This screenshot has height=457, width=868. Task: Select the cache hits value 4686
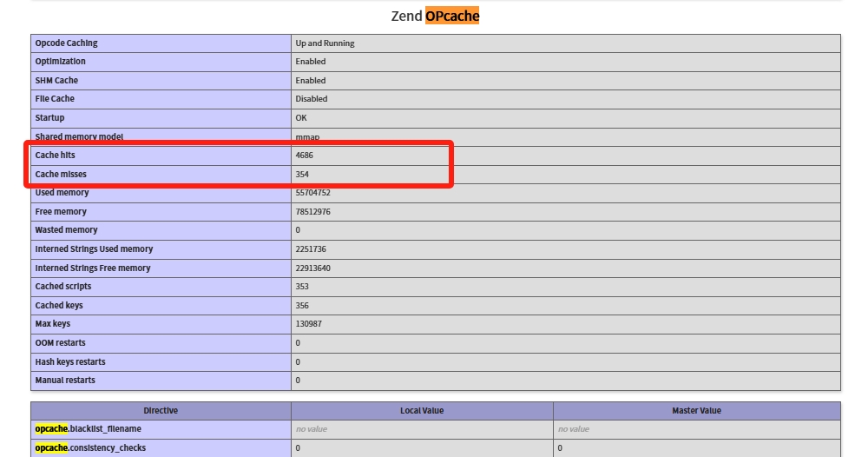coord(304,156)
